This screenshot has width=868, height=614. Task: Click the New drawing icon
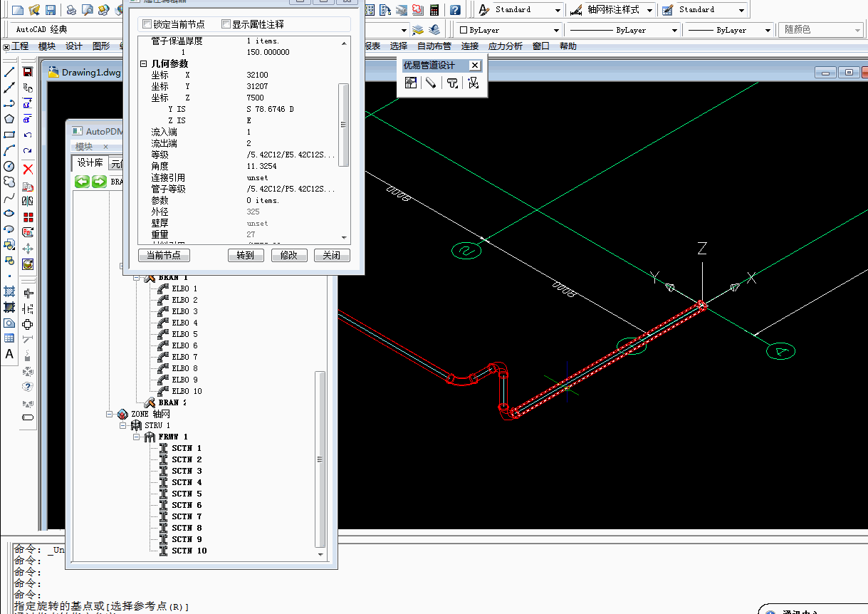coord(18,10)
